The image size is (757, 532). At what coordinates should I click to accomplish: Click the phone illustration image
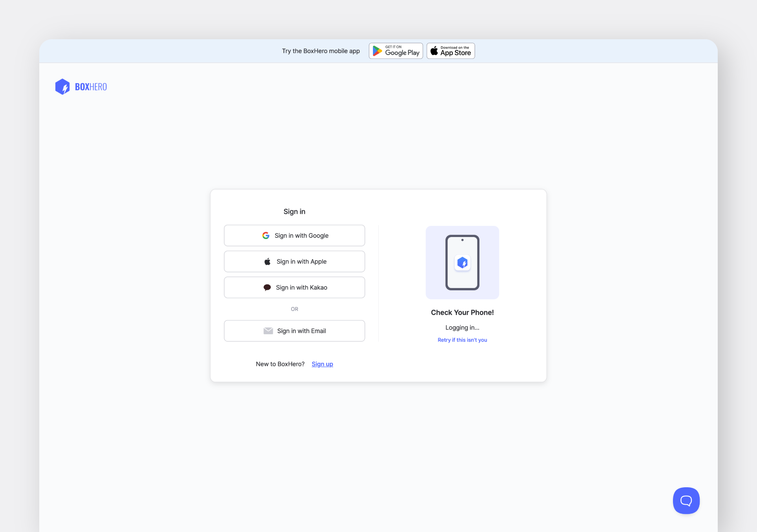coord(463,262)
